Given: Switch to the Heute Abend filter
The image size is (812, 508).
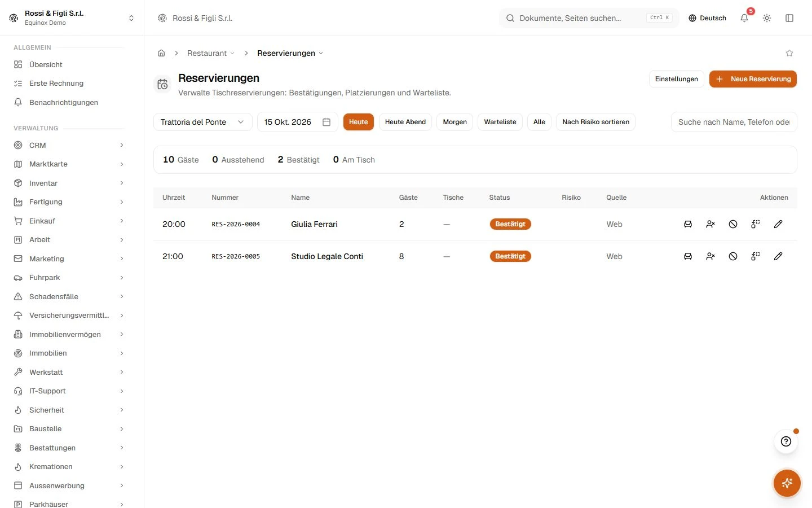Looking at the screenshot, I should click(x=405, y=122).
